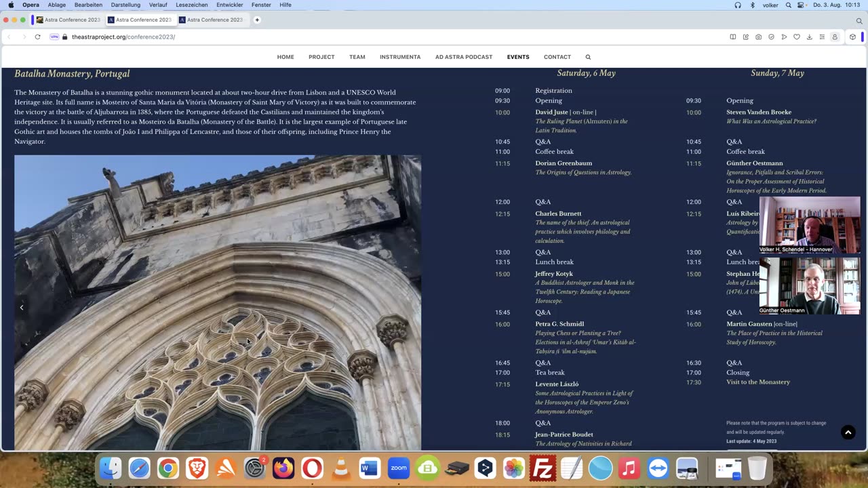
Task: Click the Opera Flow send arrow icon
Action: (784, 37)
